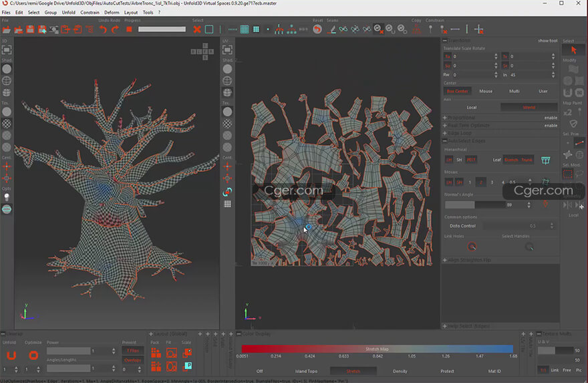Click the red Stop progress button

tap(129, 29)
